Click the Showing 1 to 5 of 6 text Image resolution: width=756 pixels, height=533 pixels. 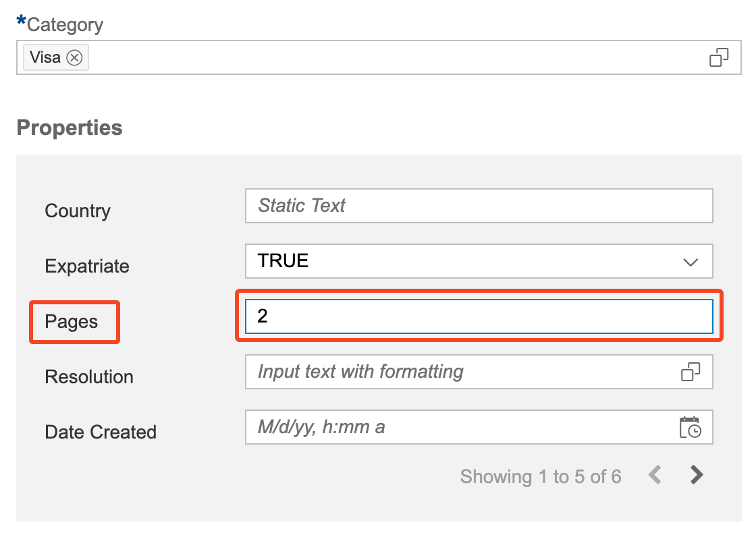click(540, 477)
